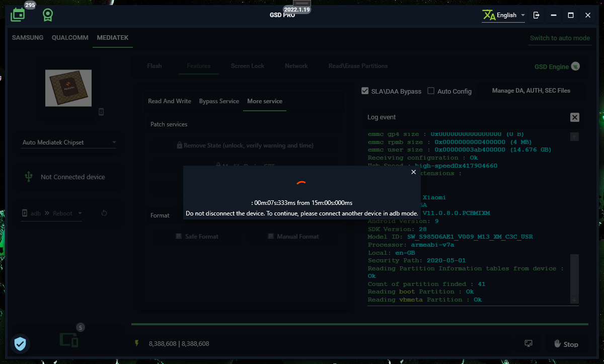This screenshot has height=364, width=604.
Task: Click the Not Connected device label
Action: pos(73,177)
